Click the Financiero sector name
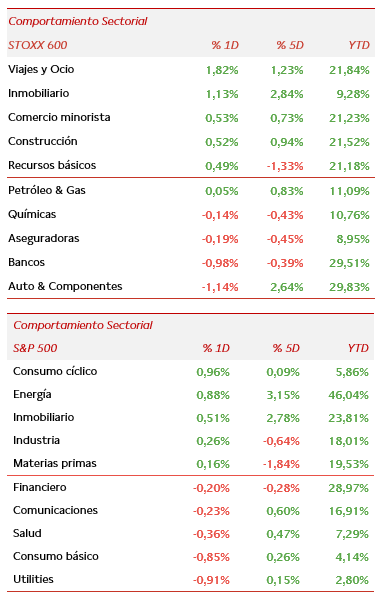 pos(40,487)
